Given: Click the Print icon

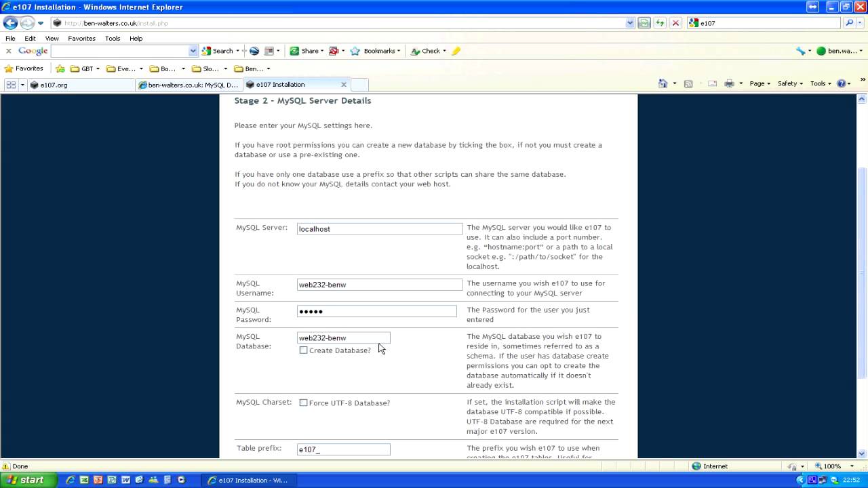Looking at the screenshot, I should [x=729, y=83].
